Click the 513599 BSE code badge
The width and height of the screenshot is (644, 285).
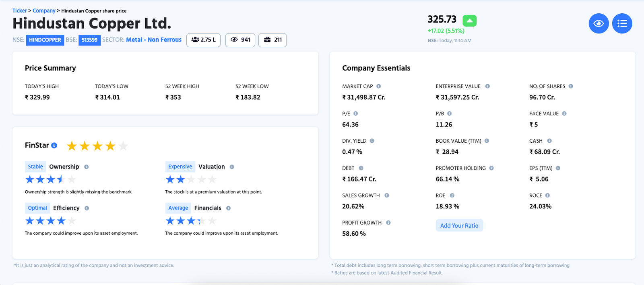pyautogui.click(x=89, y=40)
